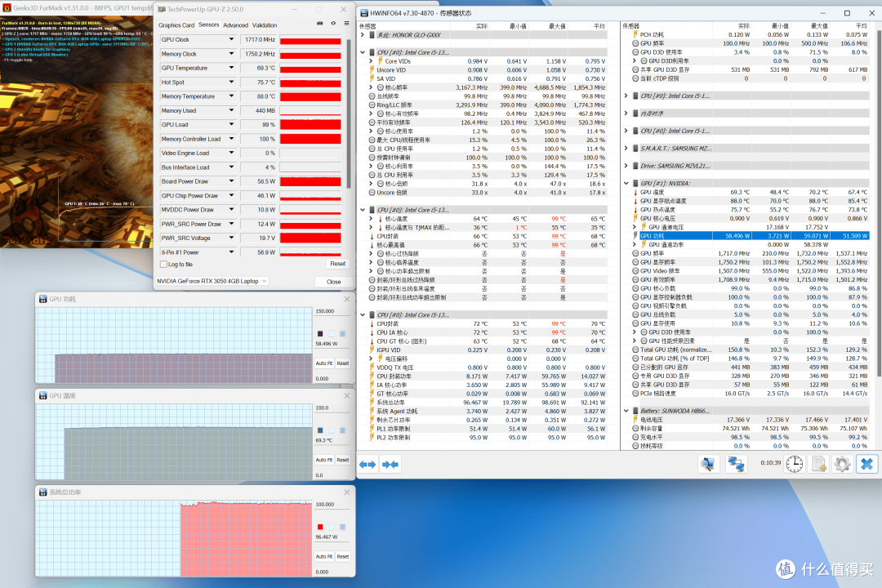Image resolution: width=882 pixels, height=588 pixels.
Task: Click the GPU 功耗 graph window icon
Action: pyautogui.click(x=42, y=300)
